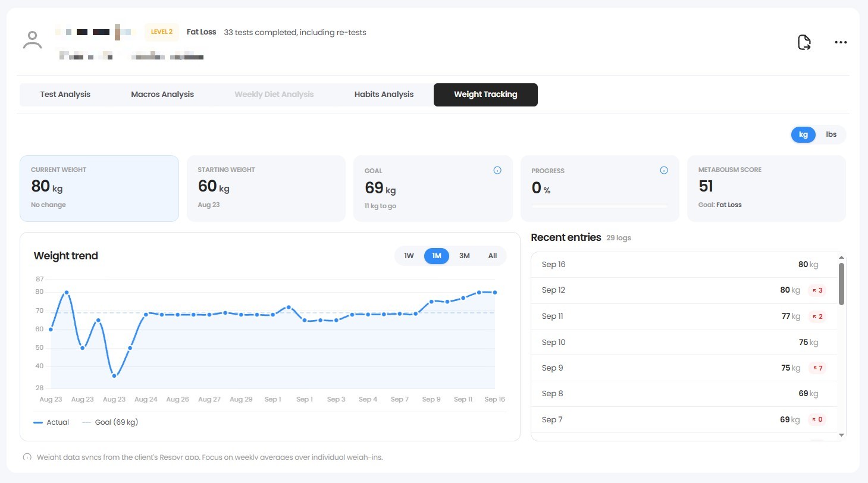868x483 pixels.
Task: Switch weight units to lbs
Action: tap(831, 134)
